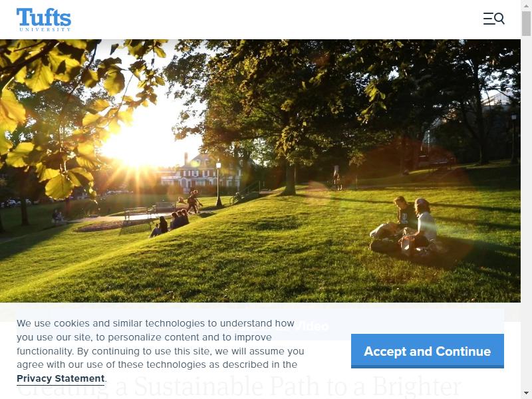Click the hamburger lines of menu icon
The image size is (532, 399).
click(489, 19)
